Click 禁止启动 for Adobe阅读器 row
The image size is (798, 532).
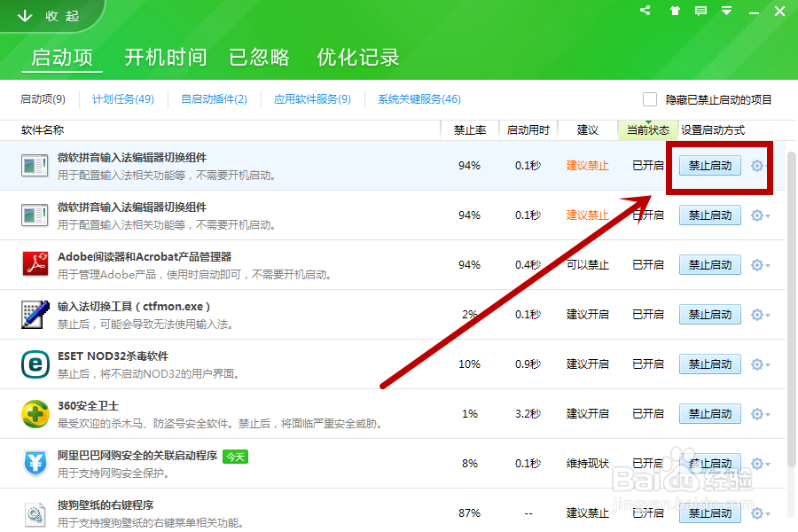[710, 265]
